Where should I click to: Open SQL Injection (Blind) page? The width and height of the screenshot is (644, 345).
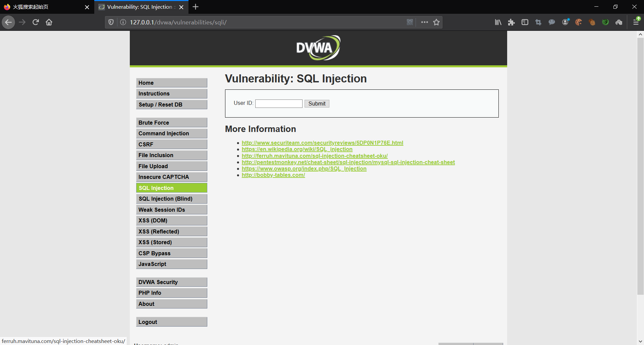(x=172, y=199)
